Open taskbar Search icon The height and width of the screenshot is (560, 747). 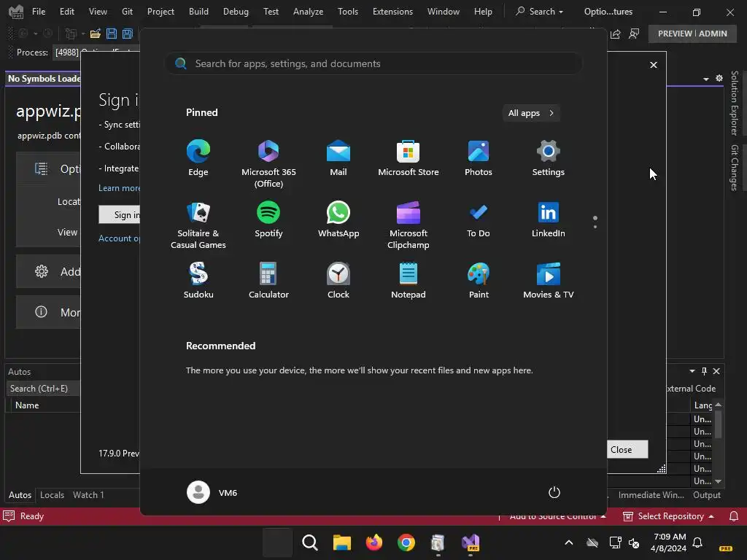tap(309, 542)
